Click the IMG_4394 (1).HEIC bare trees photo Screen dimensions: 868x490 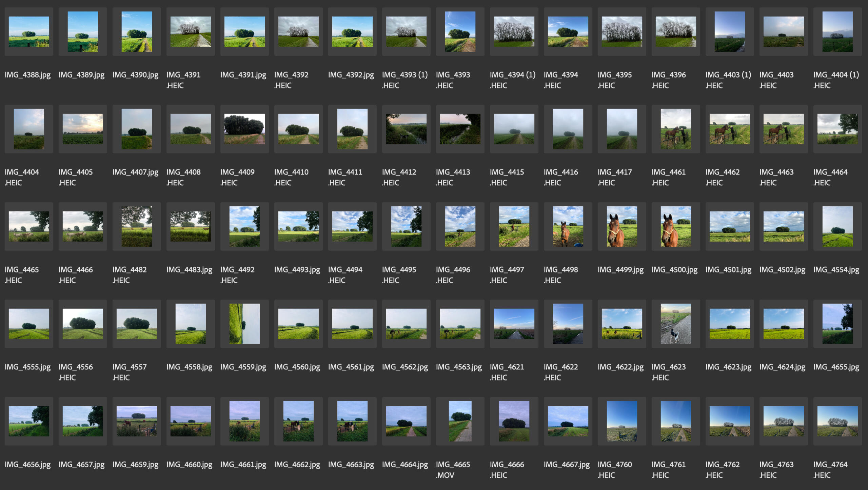(514, 32)
